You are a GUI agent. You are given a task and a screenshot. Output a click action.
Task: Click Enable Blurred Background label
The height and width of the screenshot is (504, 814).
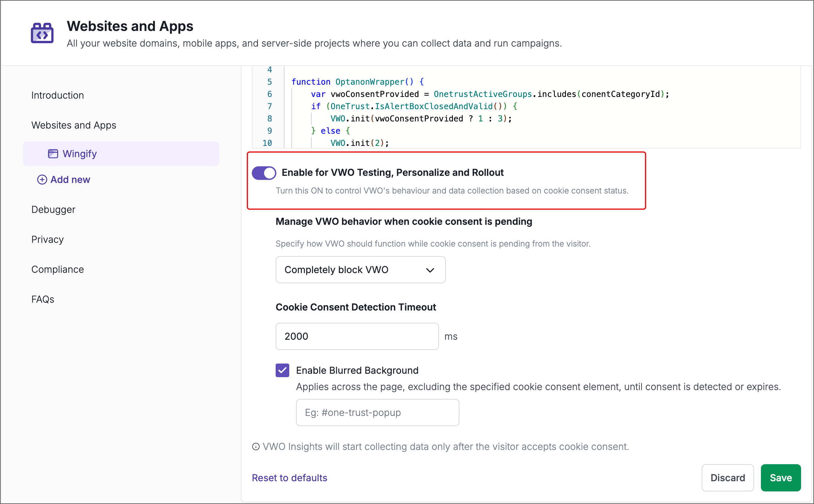point(357,370)
